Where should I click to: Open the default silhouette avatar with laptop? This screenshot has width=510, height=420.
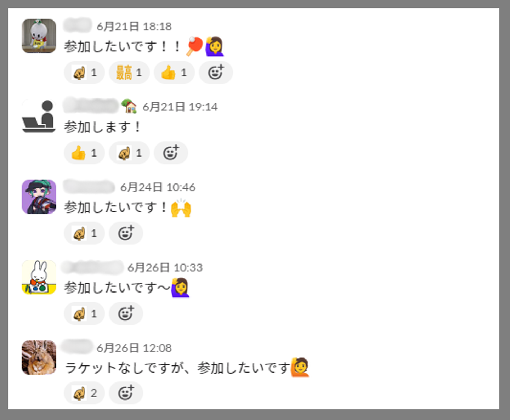[39, 116]
